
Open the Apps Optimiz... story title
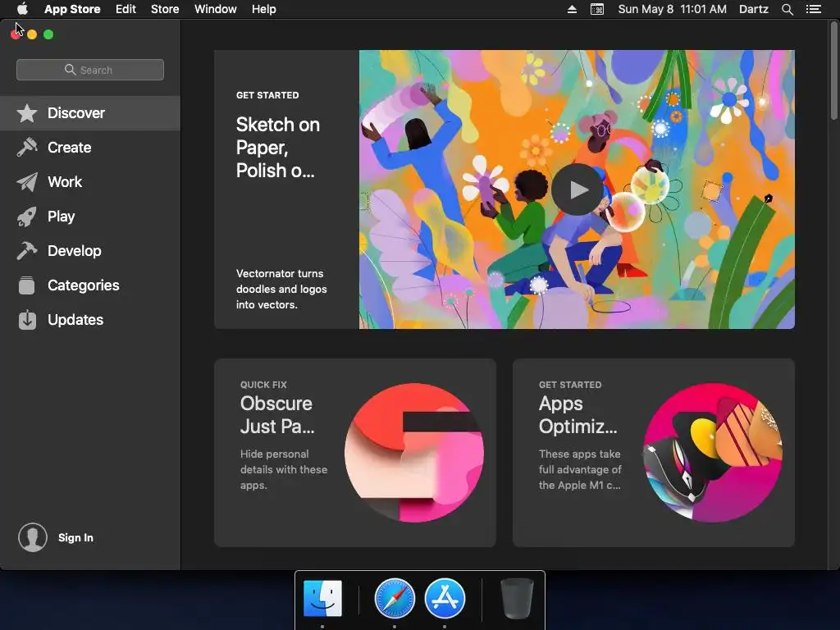point(578,414)
